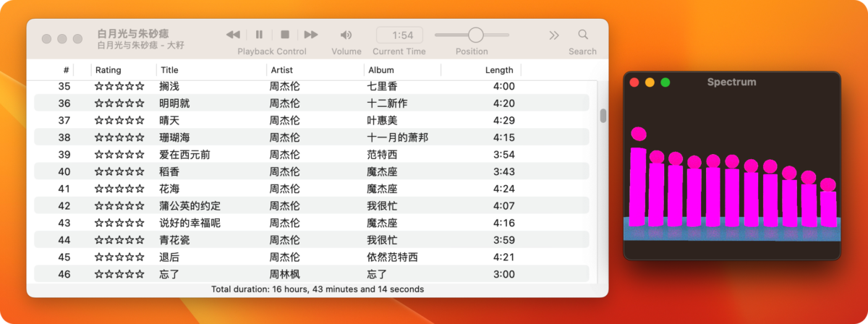Click album cell 十一月的萧邦
Screen dimensions: 868x324
click(398, 137)
